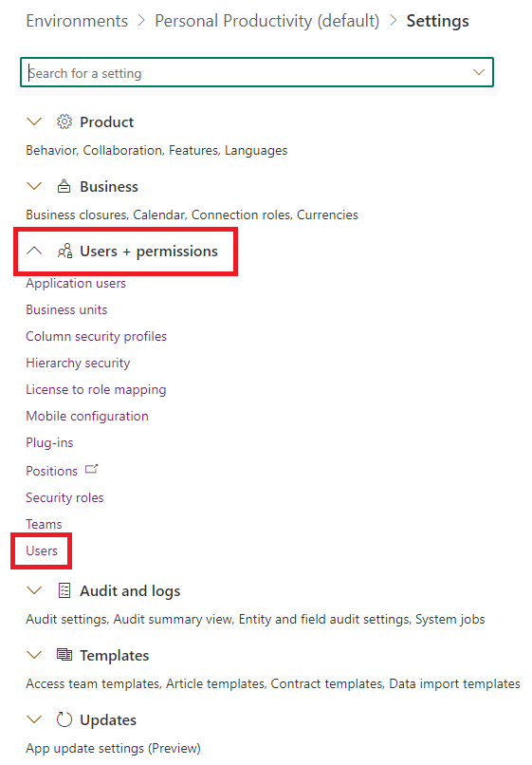Expand the Templates section chevron

34,655
